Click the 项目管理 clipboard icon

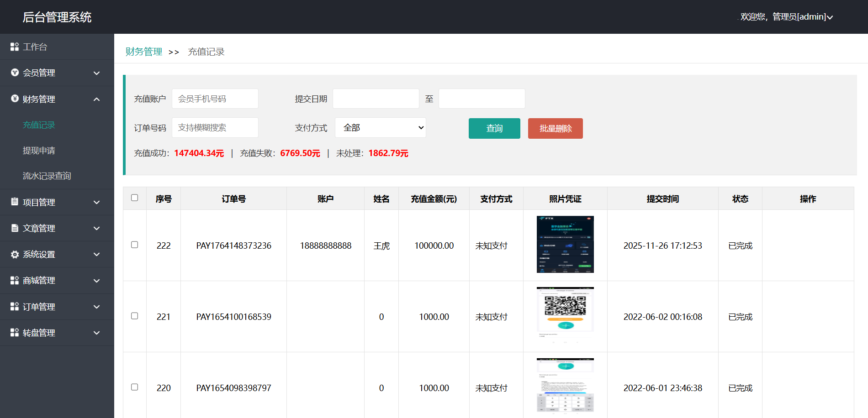(x=15, y=202)
